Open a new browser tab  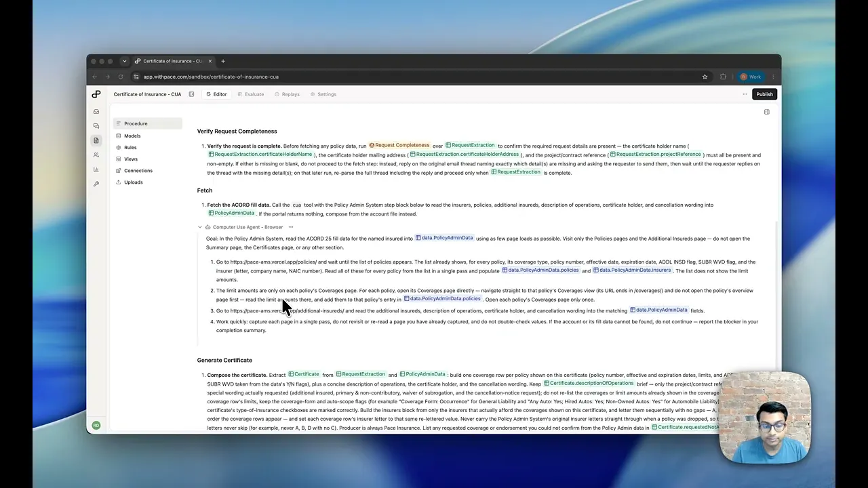click(223, 61)
